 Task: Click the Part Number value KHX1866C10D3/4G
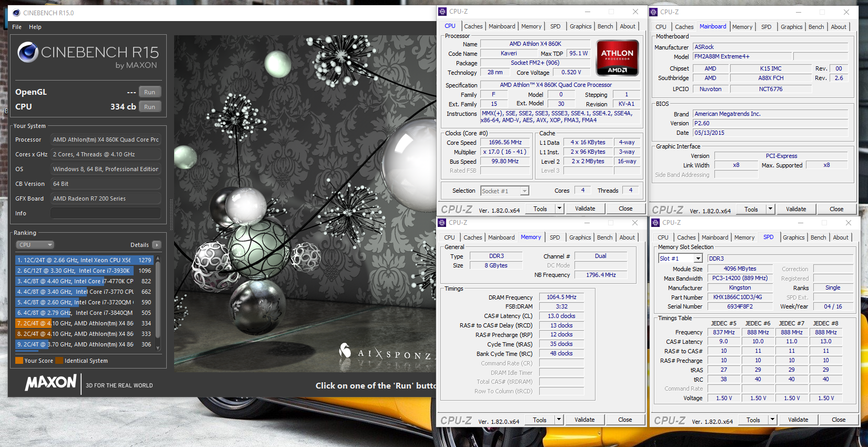click(x=740, y=297)
